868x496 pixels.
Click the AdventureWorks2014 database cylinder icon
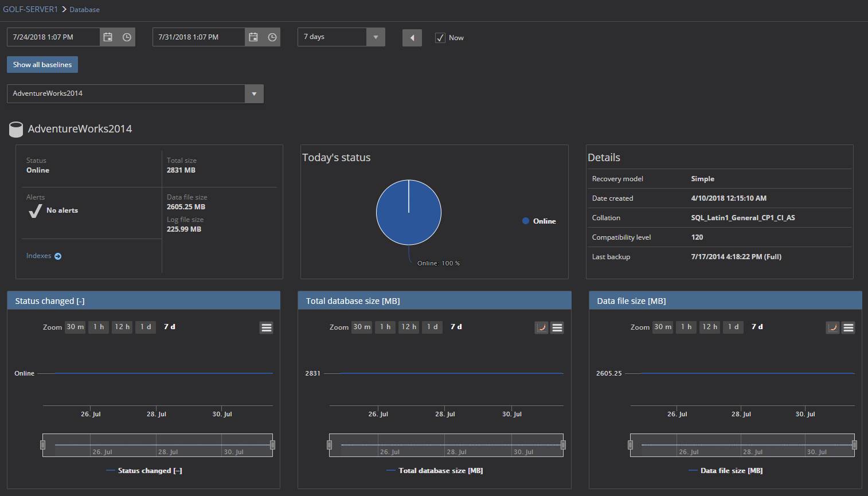[16, 129]
